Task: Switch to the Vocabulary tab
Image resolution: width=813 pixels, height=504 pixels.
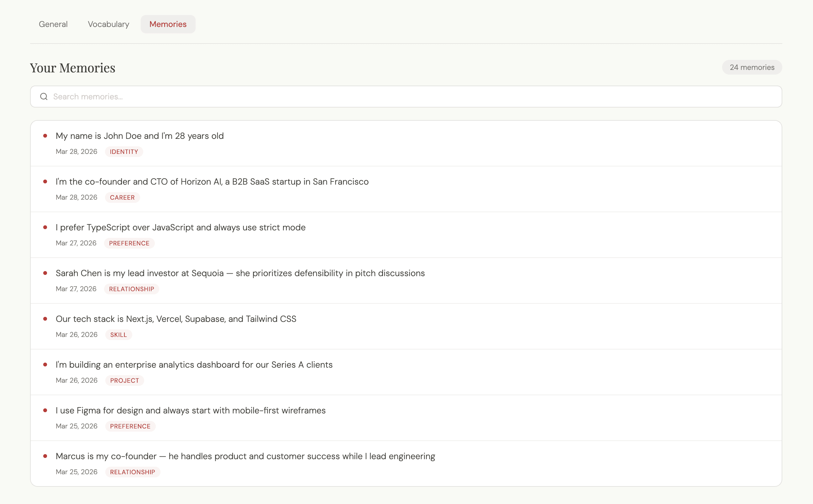Action: tap(108, 24)
